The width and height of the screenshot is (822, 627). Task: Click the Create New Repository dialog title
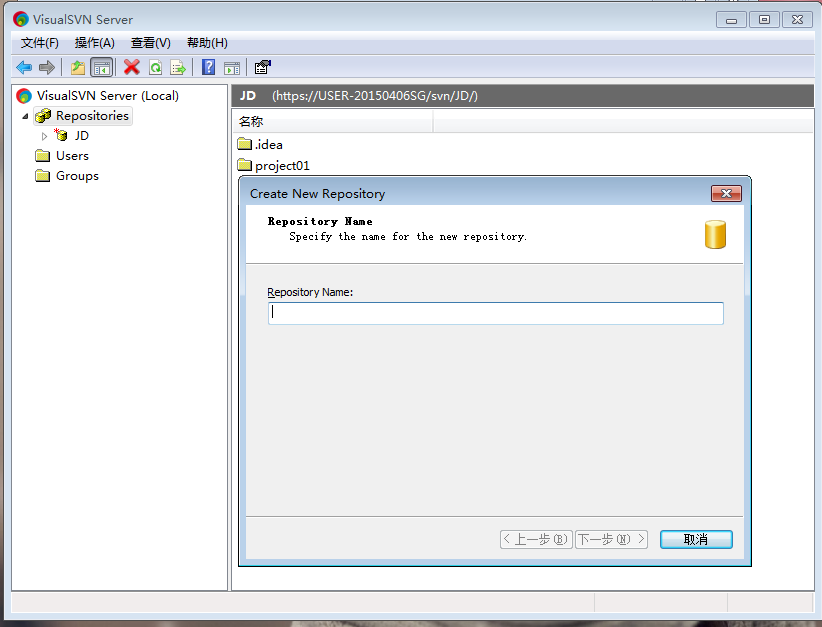318,193
